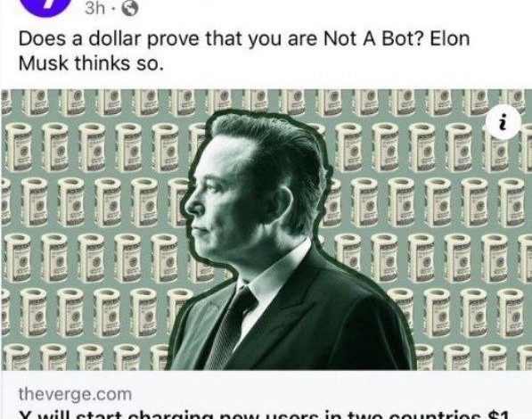The height and width of the screenshot is (419, 532).
Task: Click the top row of money rolls in the image
Action: 266,102
